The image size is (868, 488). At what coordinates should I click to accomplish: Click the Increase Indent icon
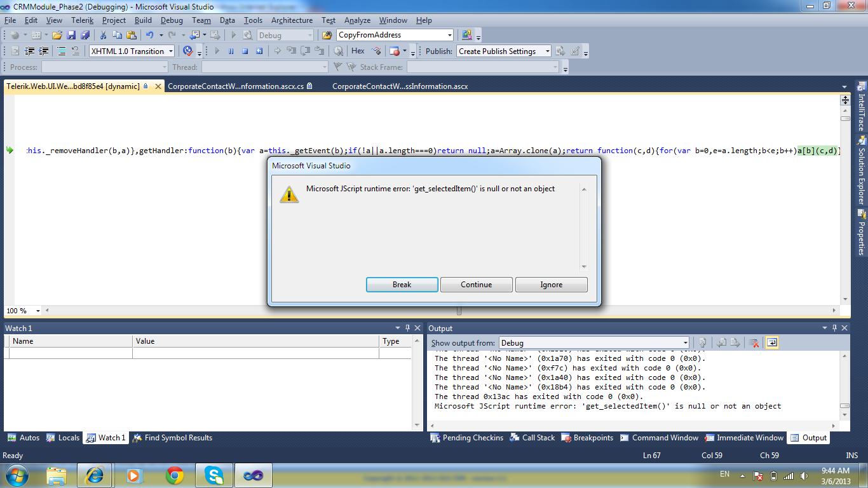pos(44,51)
